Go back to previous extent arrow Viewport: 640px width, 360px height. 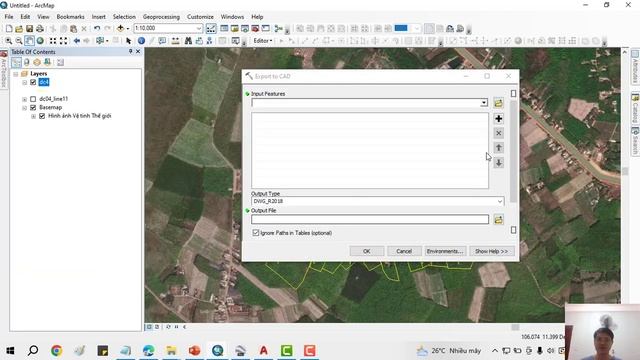(x=76, y=41)
